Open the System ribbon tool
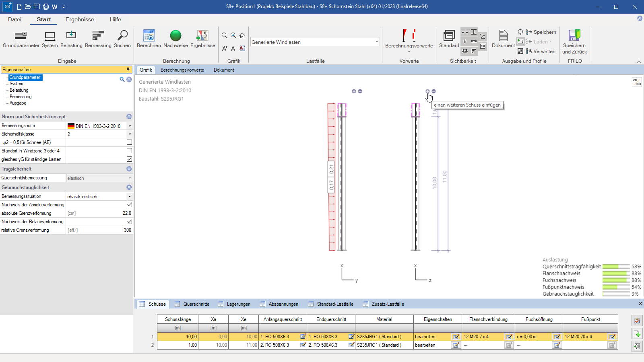Screen dimensions: 644x362 [x=50, y=39]
